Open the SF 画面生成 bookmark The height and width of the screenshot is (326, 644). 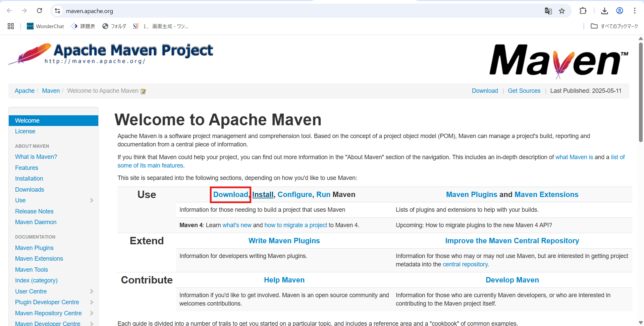click(x=160, y=26)
